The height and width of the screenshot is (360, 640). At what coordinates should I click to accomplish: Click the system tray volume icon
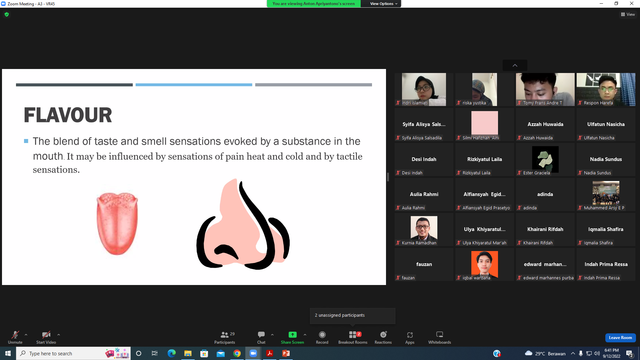[597, 353]
